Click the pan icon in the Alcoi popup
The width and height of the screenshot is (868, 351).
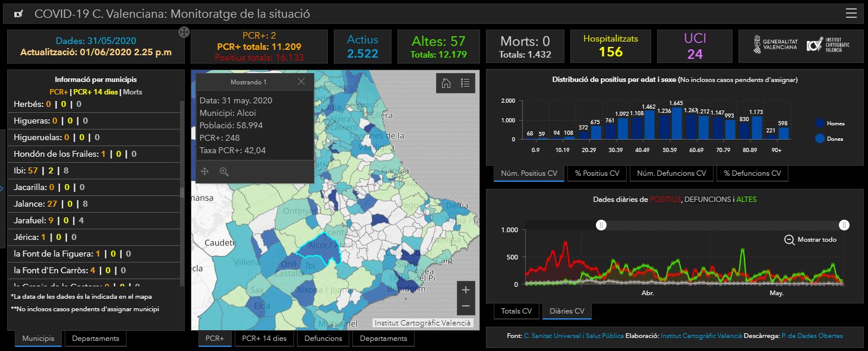(205, 172)
